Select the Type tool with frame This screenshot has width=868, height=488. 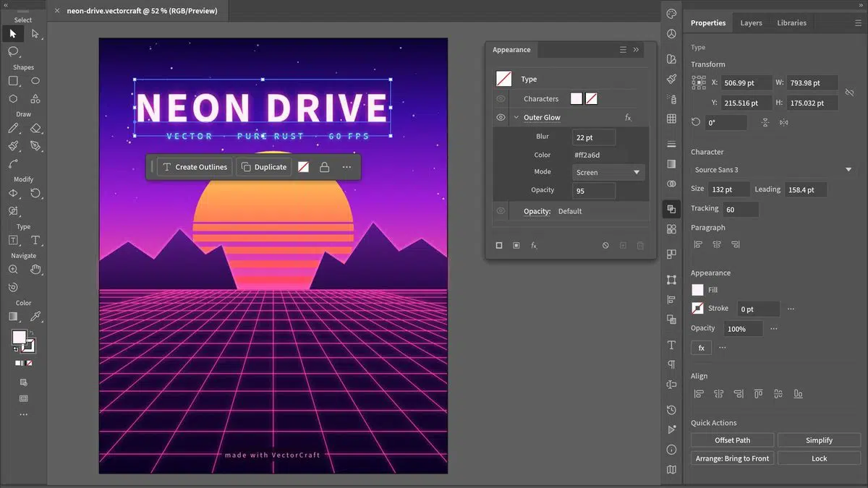pos(13,240)
